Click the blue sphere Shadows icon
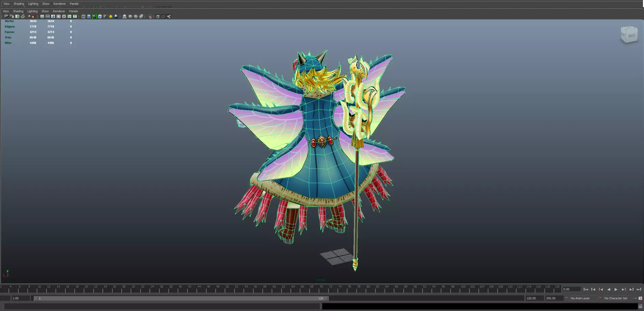644x311 pixels. [116, 16]
